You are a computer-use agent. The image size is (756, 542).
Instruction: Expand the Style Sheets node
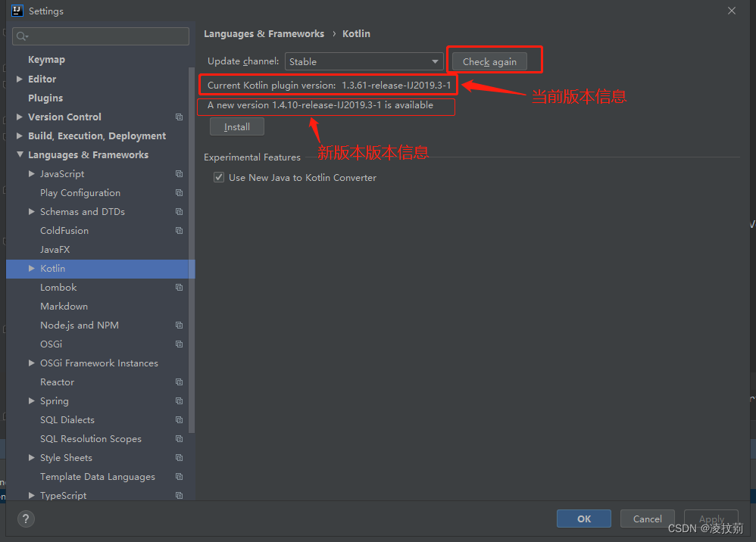point(31,458)
